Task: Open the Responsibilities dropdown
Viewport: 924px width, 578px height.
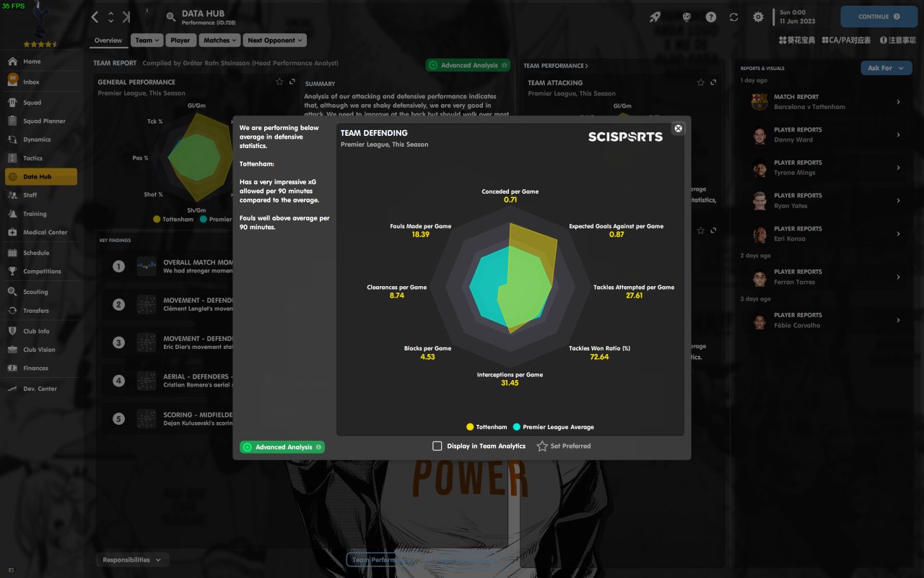Action: tap(132, 560)
